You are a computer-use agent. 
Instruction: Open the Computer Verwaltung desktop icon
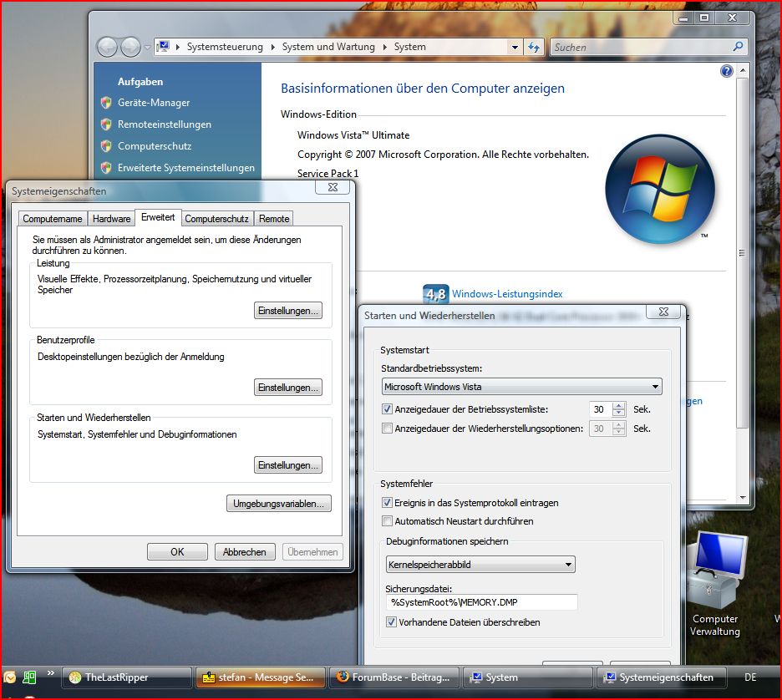point(716,585)
